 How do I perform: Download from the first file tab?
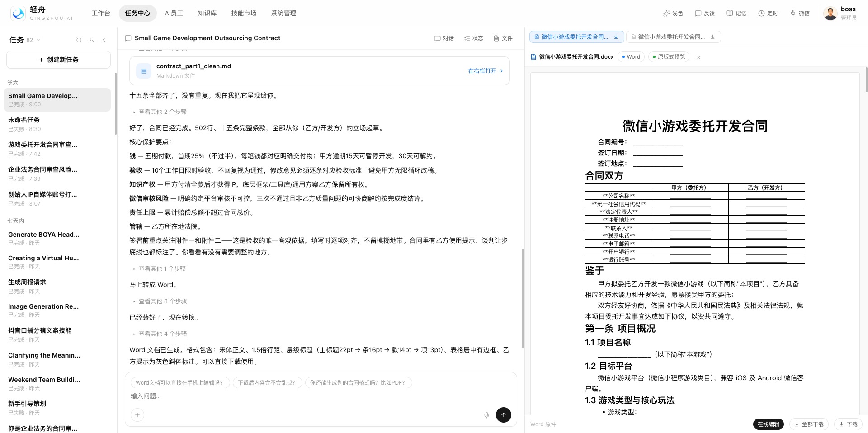coord(616,37)
